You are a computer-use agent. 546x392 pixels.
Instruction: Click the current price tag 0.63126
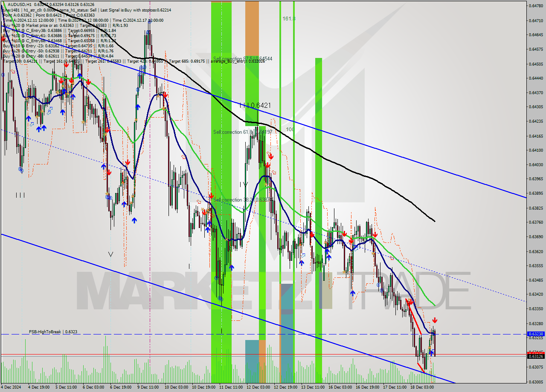pos(536,356)
